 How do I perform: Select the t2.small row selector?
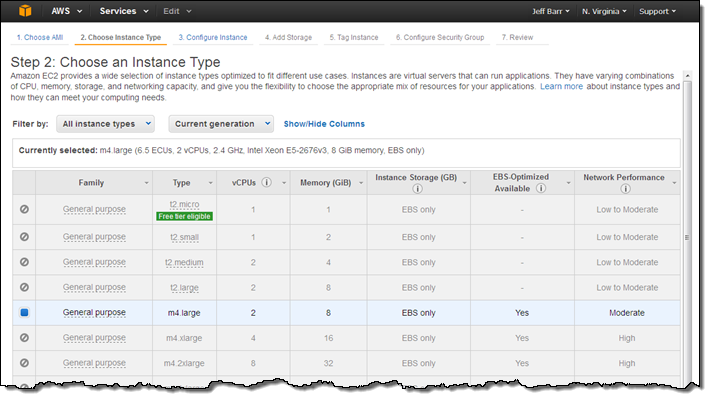point(24,236)
